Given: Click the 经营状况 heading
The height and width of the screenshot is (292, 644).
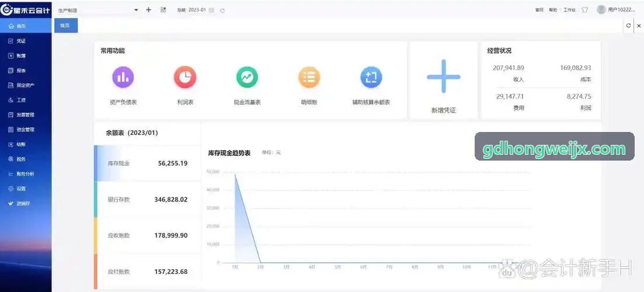Looking at the screenshot, I should (x=499, y=51).
